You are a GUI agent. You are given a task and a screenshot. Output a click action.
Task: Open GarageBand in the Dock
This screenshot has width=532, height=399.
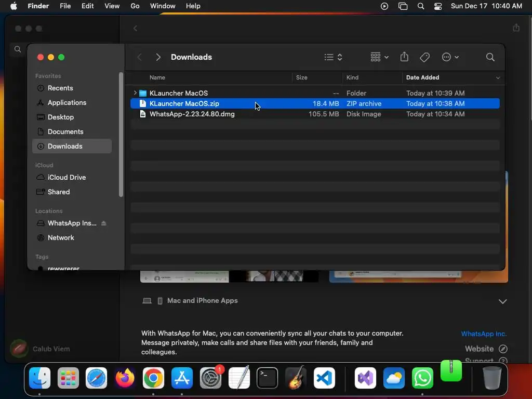[x=296, y=378]
